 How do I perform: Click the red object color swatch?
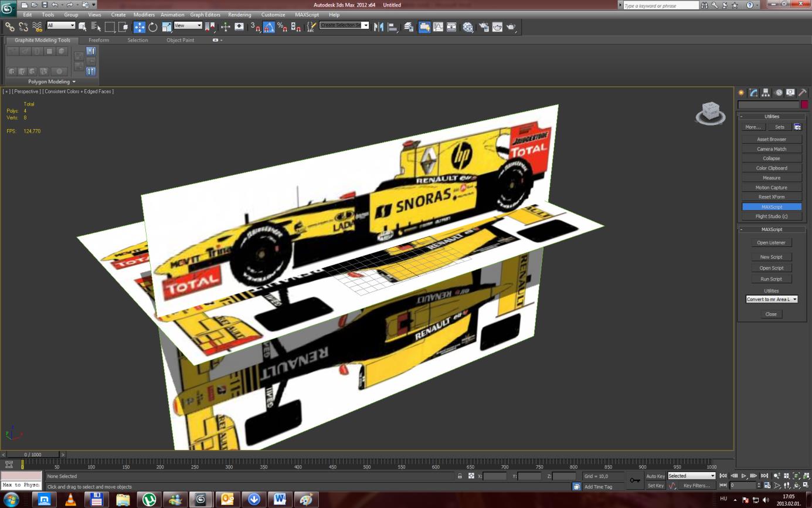coord(804,104)
